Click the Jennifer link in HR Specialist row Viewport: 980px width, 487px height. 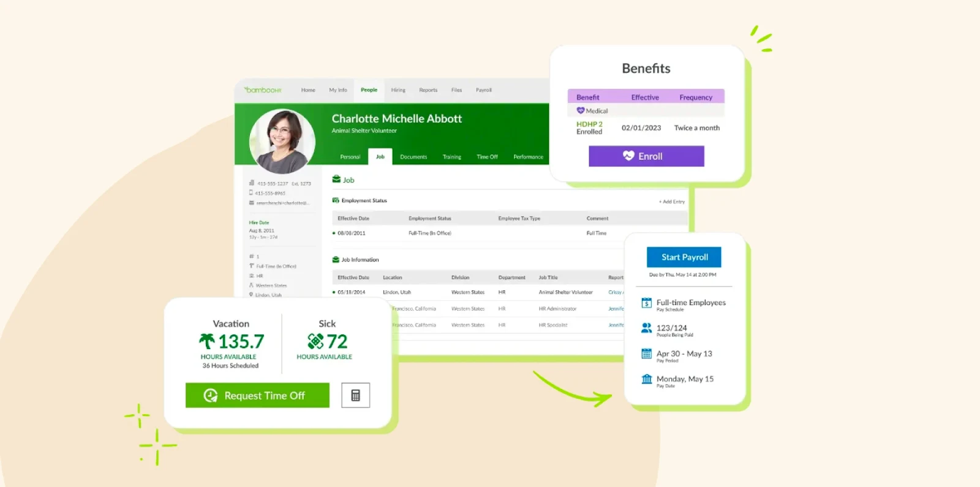(616, 325)
